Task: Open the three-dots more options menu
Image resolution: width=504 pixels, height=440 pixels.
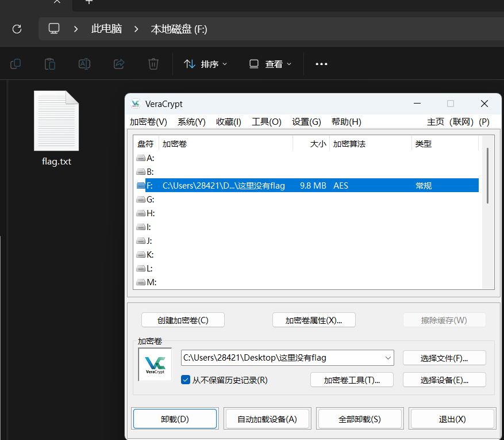Action: click(x=321, y=64)
